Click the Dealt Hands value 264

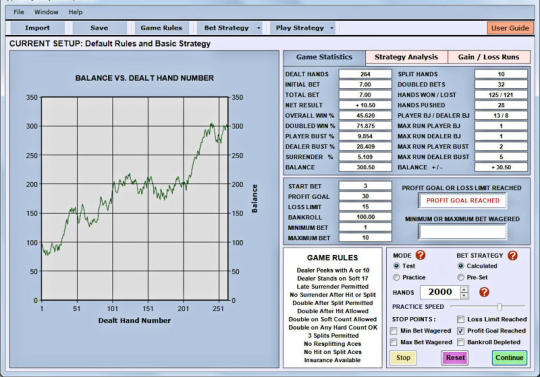tap(365, 74)
